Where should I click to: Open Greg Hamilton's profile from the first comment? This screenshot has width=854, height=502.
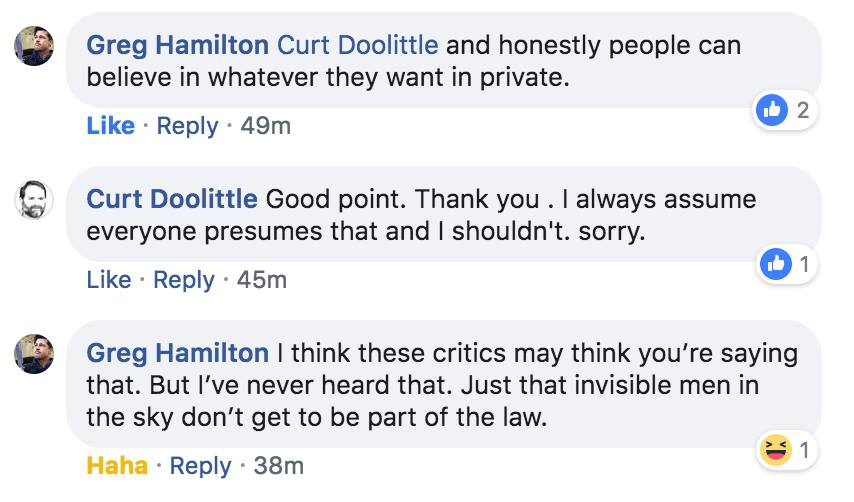pyautogui.click(x=177, y=45)
